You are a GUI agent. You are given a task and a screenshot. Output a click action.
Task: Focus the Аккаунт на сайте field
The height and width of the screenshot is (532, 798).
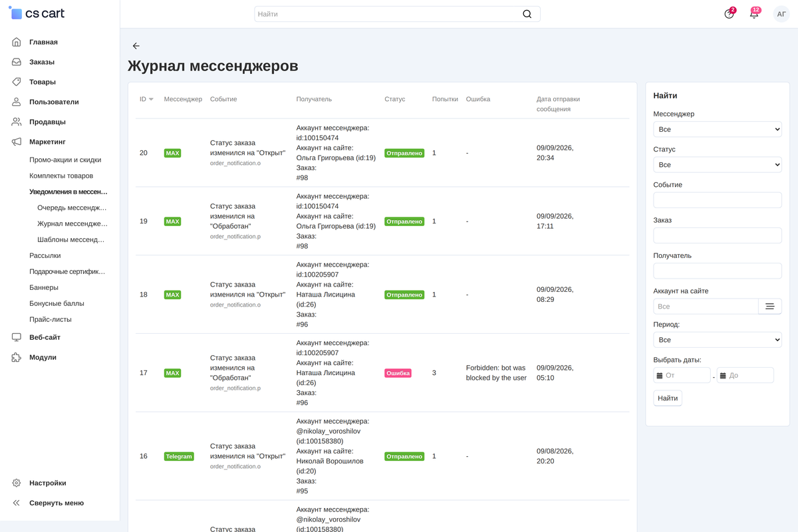pos(706,307)
